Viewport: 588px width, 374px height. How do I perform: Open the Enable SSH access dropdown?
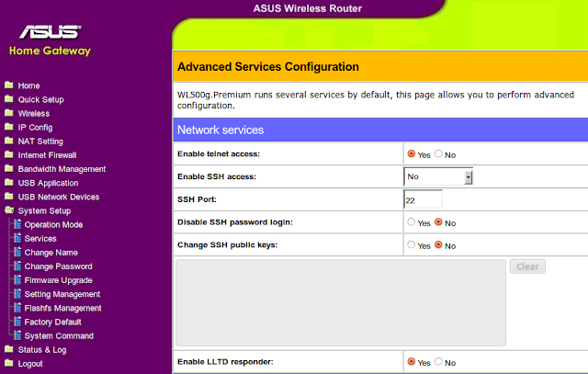click(x=438, y=176)
